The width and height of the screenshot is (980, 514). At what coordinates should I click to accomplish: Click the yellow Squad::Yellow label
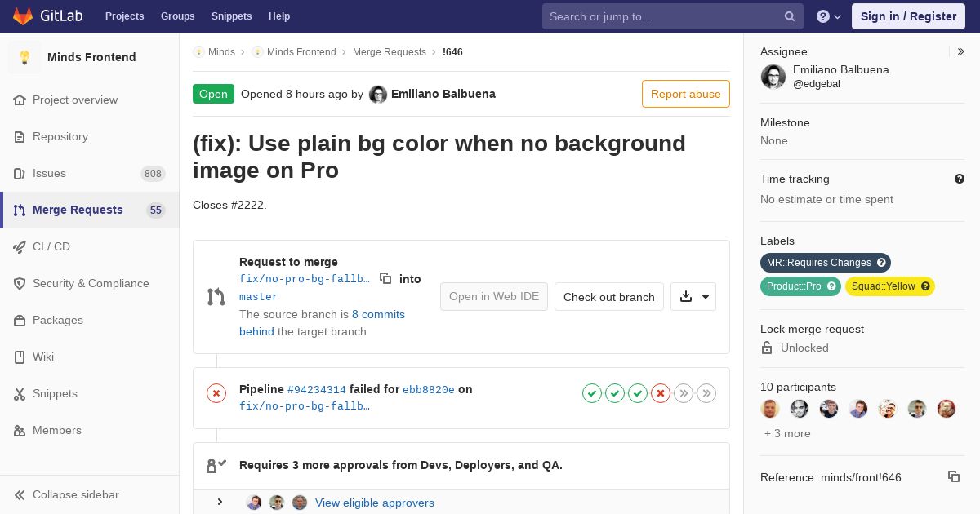(890, 286)
